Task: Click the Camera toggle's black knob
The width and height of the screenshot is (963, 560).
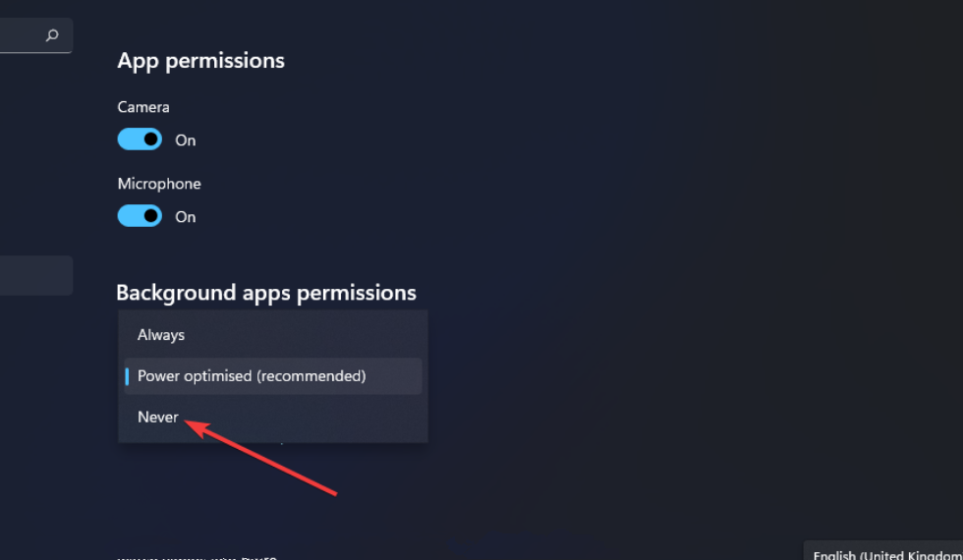Action: (x=150, y=140)
